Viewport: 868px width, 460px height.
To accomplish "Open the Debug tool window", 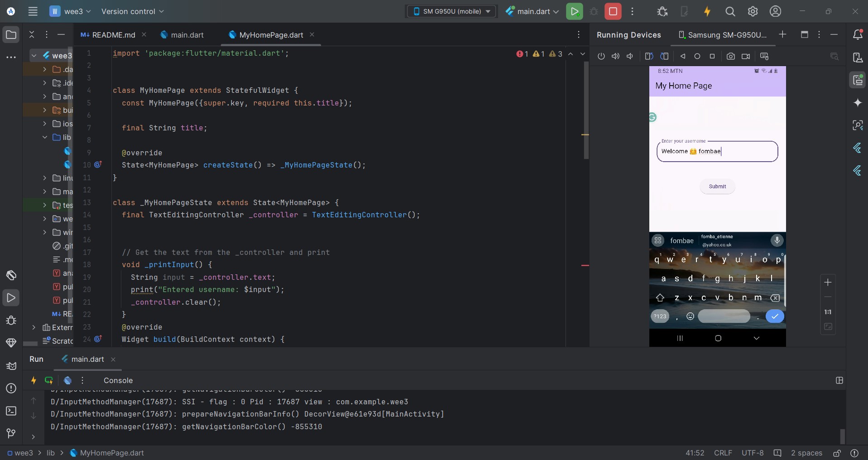I will [x=11, y=320].
